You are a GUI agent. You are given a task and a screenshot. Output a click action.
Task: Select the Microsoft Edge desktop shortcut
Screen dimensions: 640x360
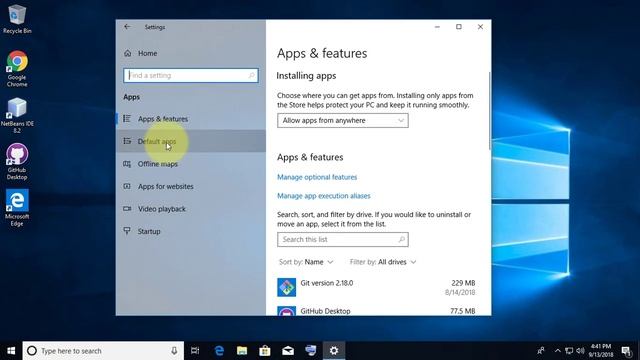[x=17, y=208]
